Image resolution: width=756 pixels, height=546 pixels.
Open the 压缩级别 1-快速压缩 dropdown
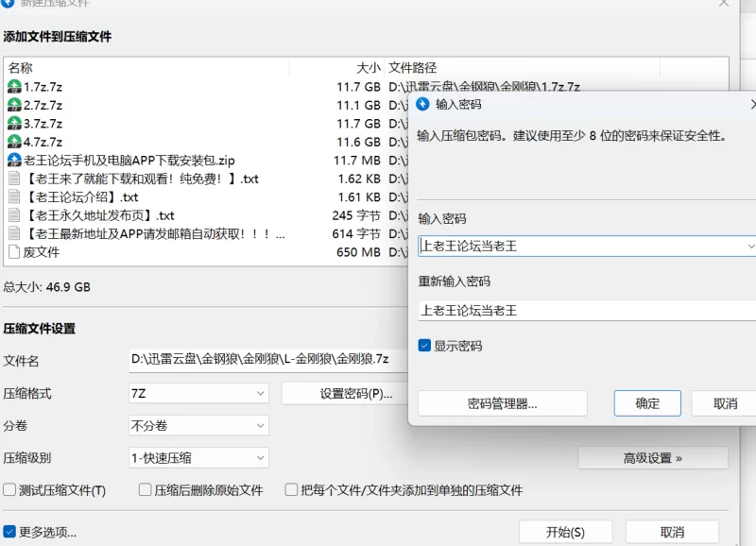[x=198, y=458]
